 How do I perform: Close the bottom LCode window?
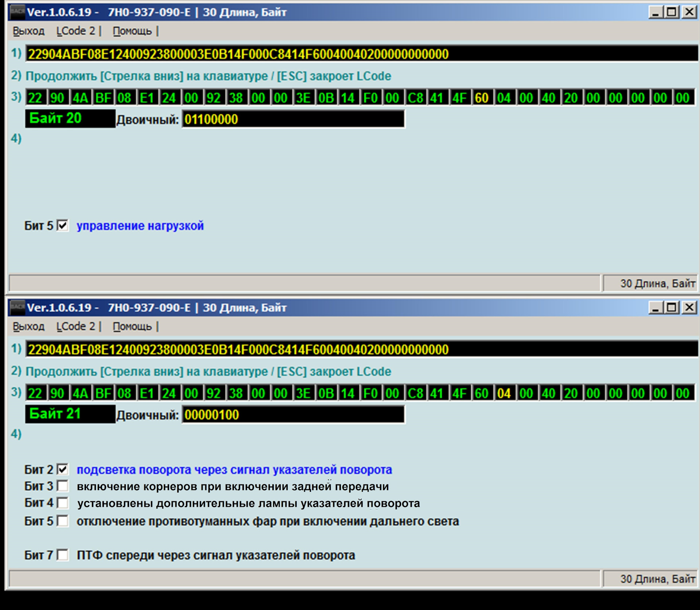(689, 308)
